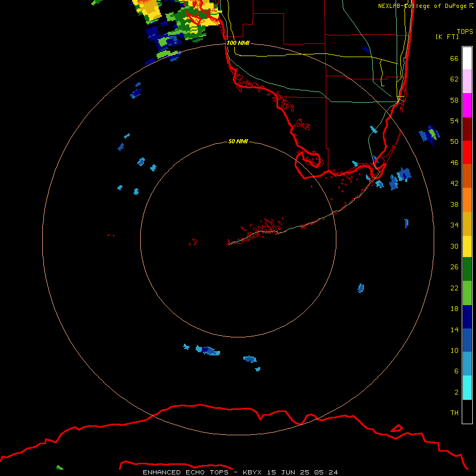Click the legend value 34

454,225
